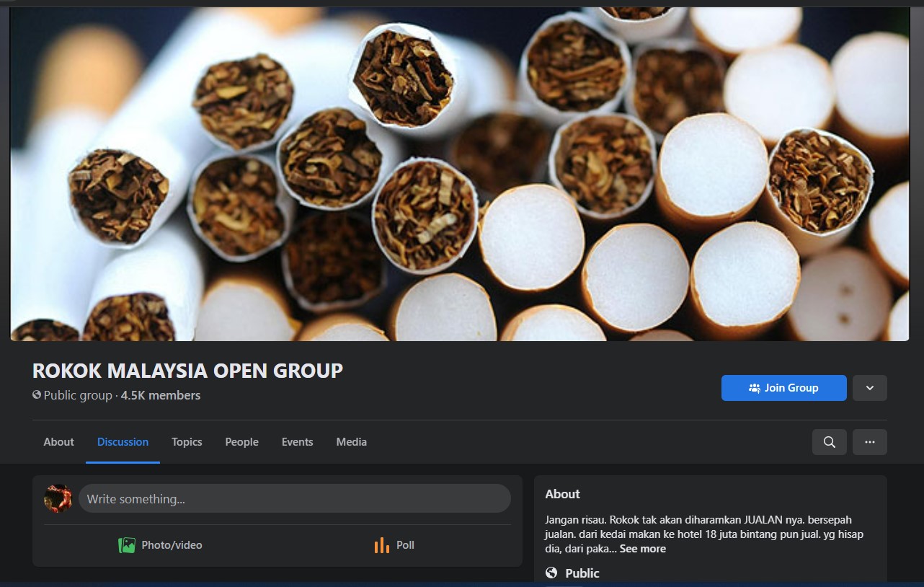View the Media tab
This screenshot has height=587, width=924.
point(351,442)
